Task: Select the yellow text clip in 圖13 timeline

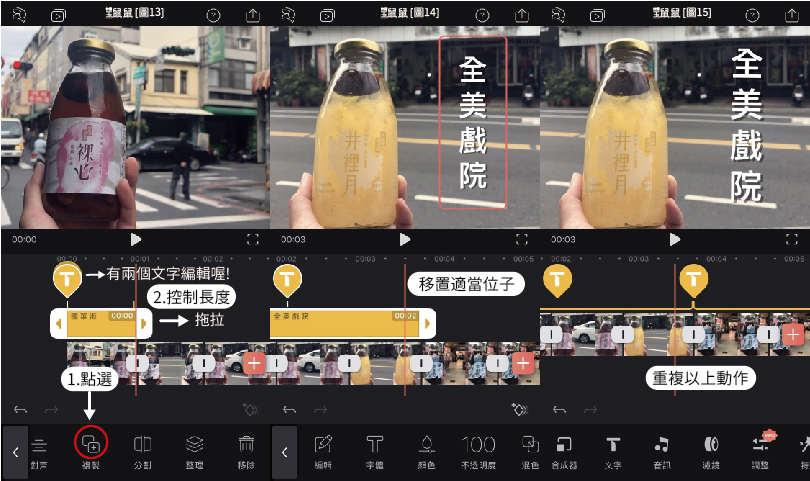Action: (101, 324)
